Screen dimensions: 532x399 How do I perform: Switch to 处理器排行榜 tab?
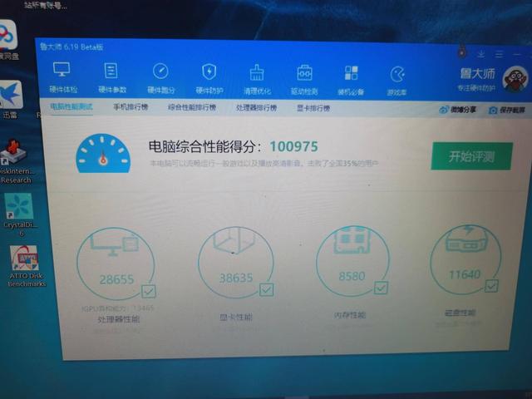pyautogui.click(x=257, y=108)
